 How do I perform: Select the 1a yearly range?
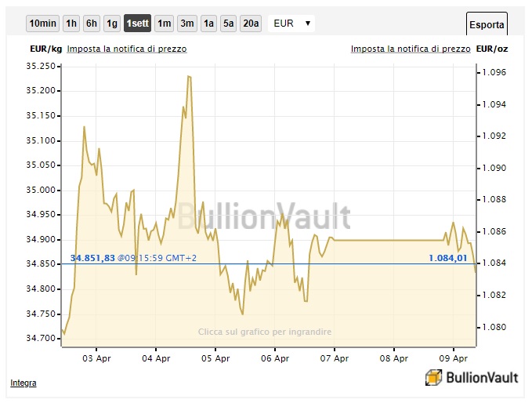coord(208,24)
